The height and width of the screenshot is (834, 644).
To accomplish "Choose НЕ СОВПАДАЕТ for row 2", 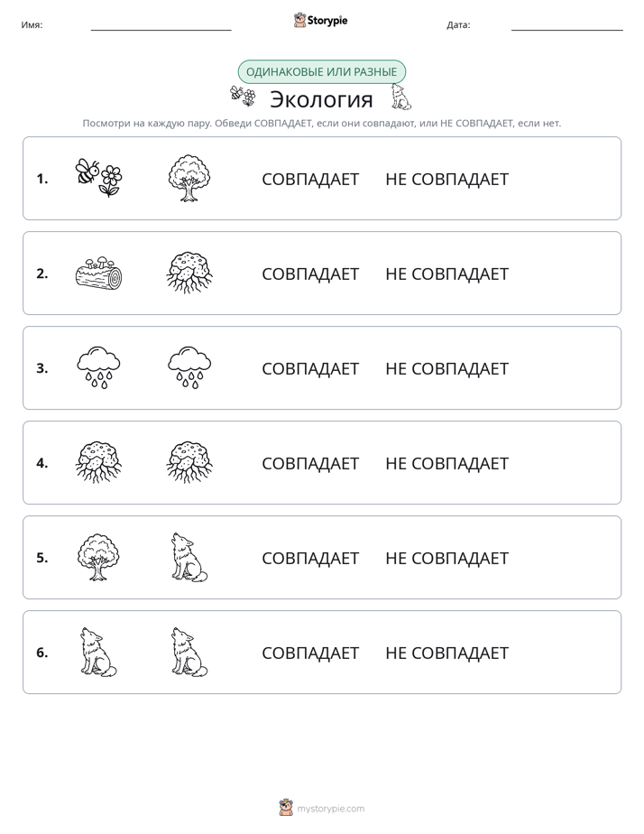I will pos(446,273).
